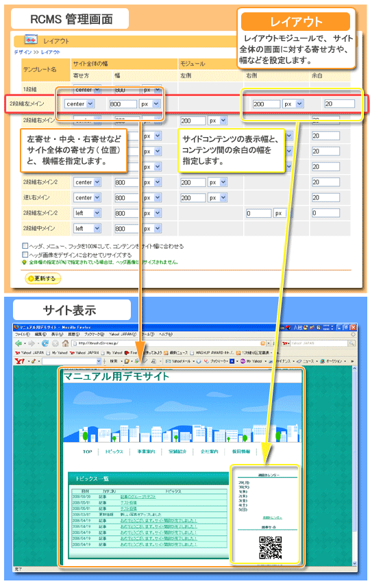The height and width of the screenshot is (588, 370).
Task: Click 採用情報 in demo site navigation
Action: 241,452
